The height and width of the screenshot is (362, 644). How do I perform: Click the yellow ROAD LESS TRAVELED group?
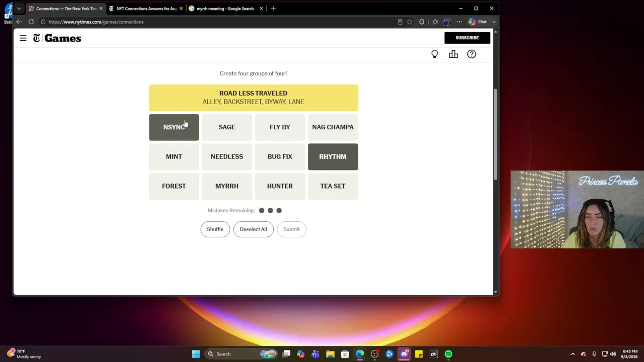click(x=254, y=98)
